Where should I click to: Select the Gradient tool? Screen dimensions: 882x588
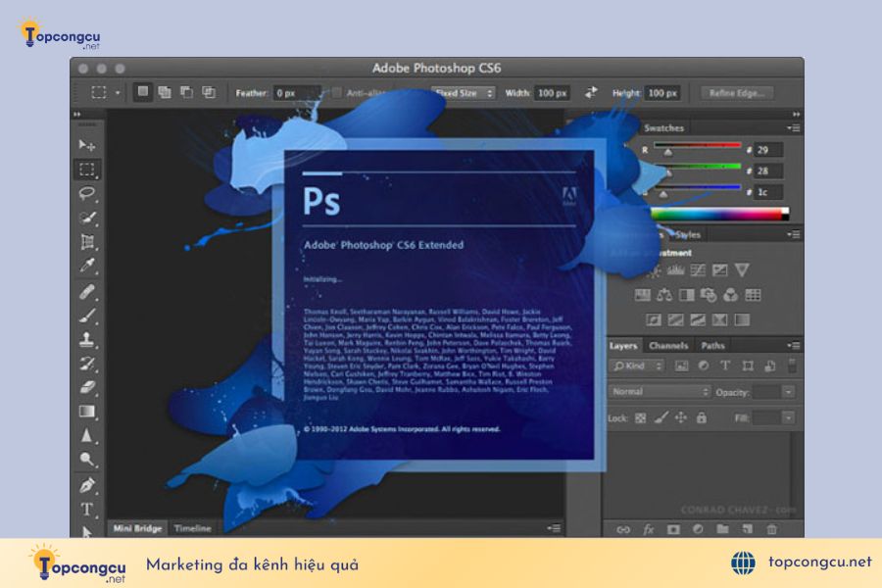tap(87, 412)
